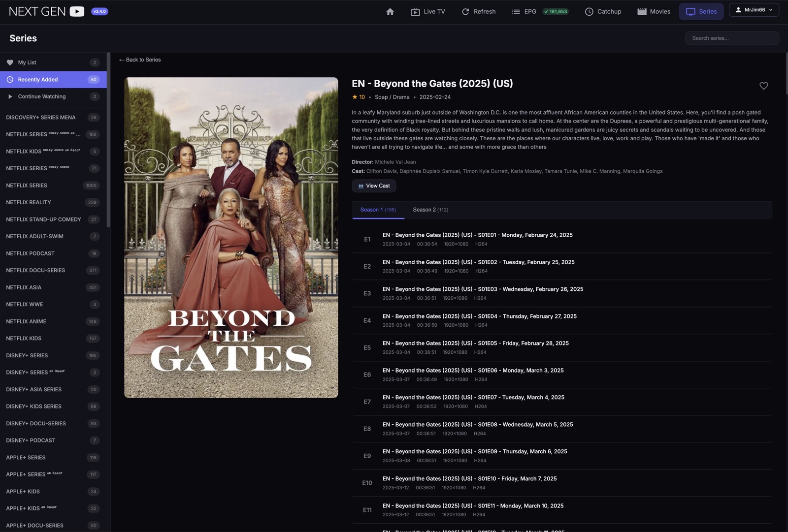The height and width of the screenshot is (532, 788).
Task: Open Continue Watching category
Action: (53, 96)
